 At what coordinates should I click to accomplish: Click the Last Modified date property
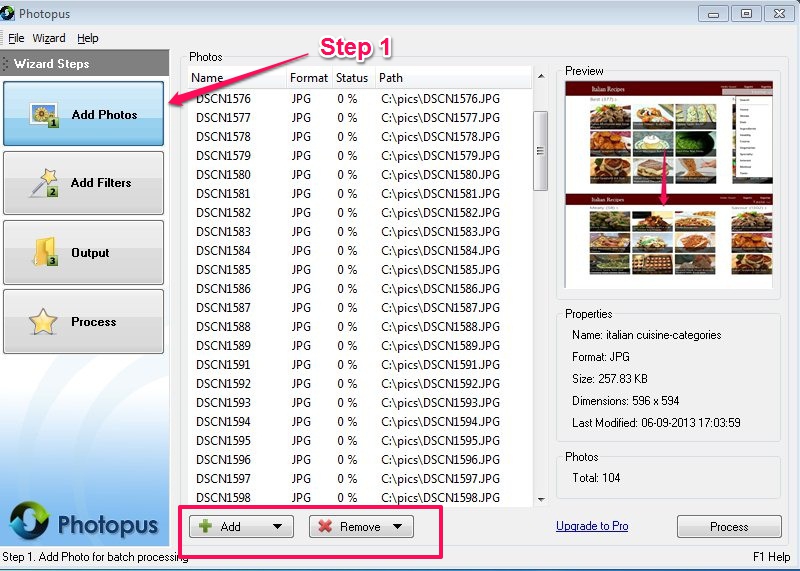click(656, 423)
